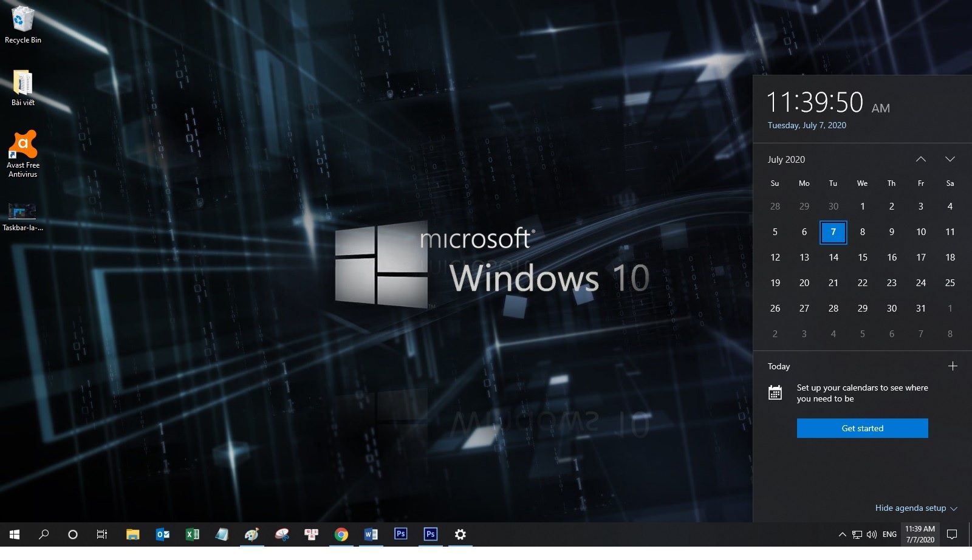Choose July 29 in the calendar
The height and width of the screenshot is (560, 972).
point(863,309)
